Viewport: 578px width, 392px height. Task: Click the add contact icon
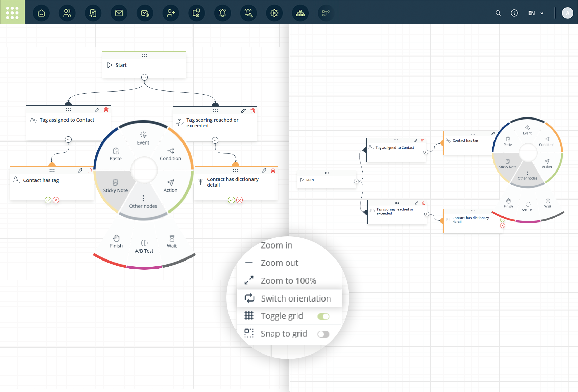[x=171, y=13]
